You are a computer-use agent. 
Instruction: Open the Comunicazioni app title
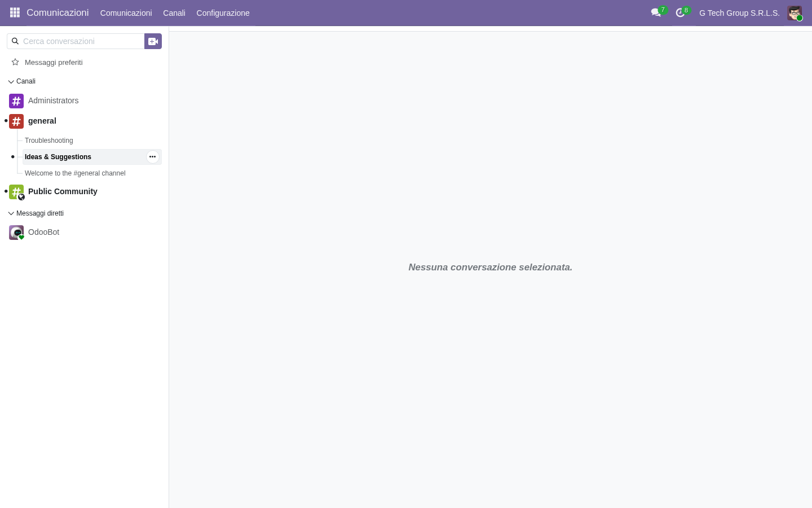tap(58, 12)
